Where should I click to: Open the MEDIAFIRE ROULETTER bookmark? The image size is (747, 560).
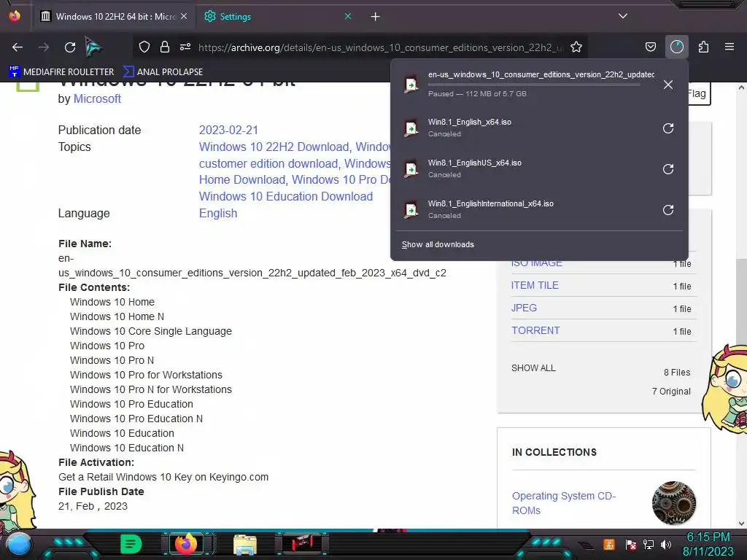61,72
